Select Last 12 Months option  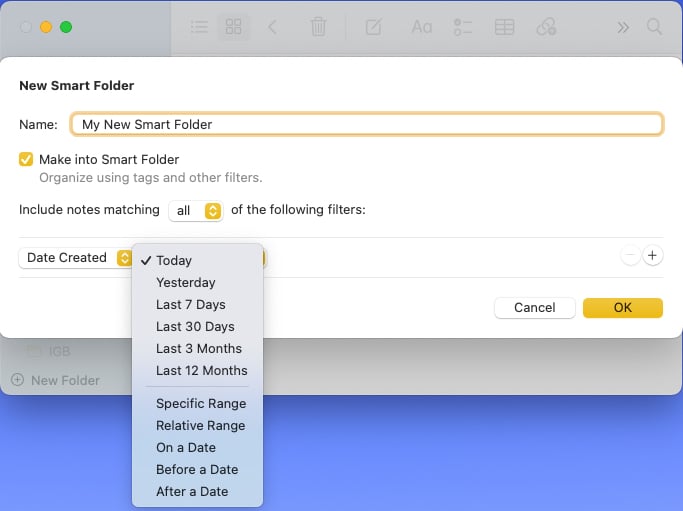pyautogui.click(x=197, y=371)
